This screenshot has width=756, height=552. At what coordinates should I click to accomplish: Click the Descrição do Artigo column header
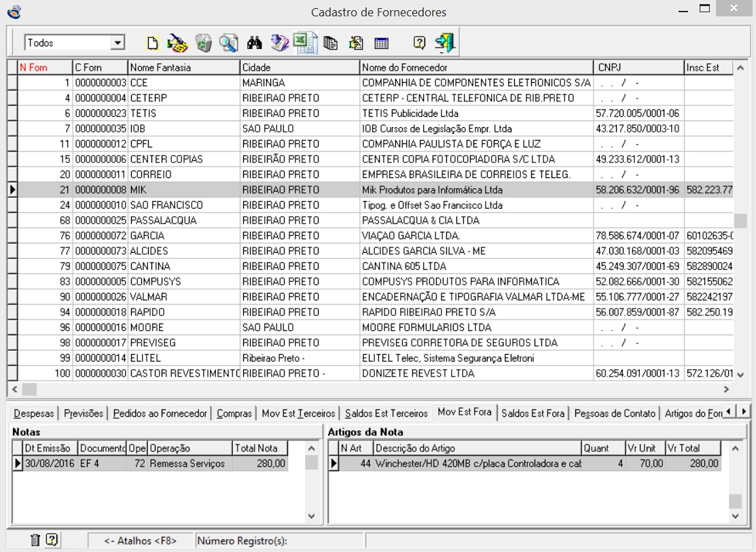coord(478,448)
